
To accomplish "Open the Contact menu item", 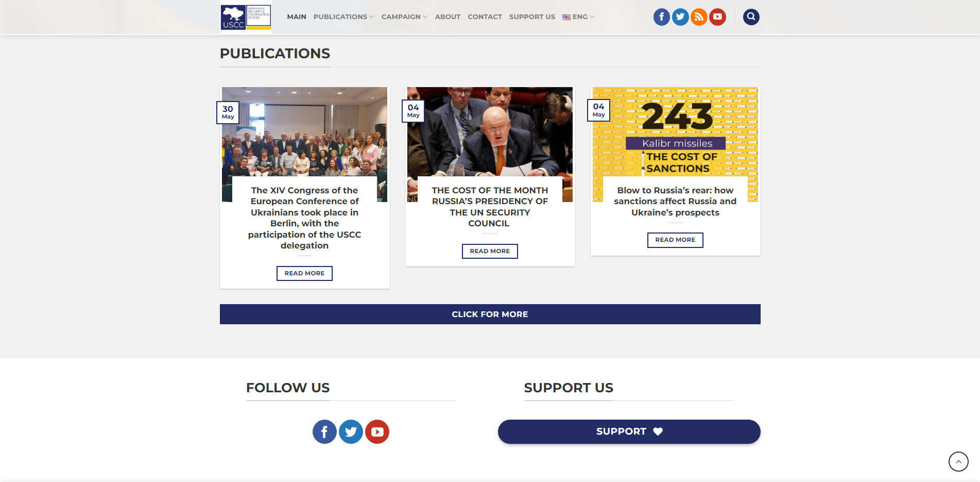I will pyautogui.click(x=485, y=17).
